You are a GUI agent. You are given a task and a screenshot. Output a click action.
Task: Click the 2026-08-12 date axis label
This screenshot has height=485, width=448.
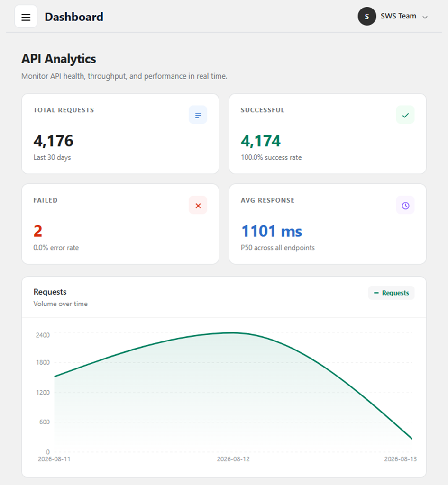coord(233,459)
